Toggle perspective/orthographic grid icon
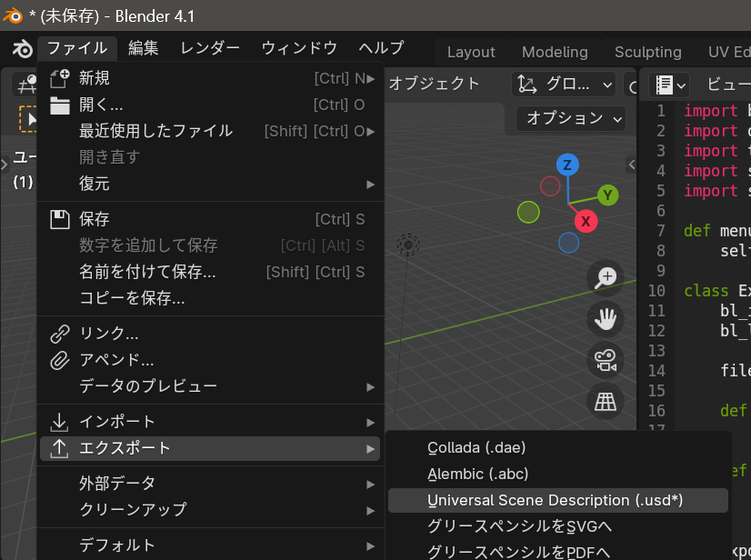This screenshot has height=560, width=751. pos(606,402)
